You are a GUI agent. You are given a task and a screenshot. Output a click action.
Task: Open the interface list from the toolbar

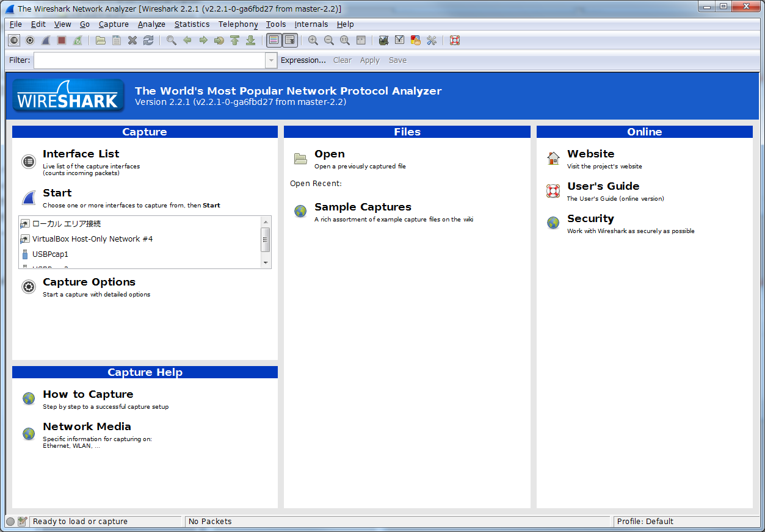click(14, 40)
